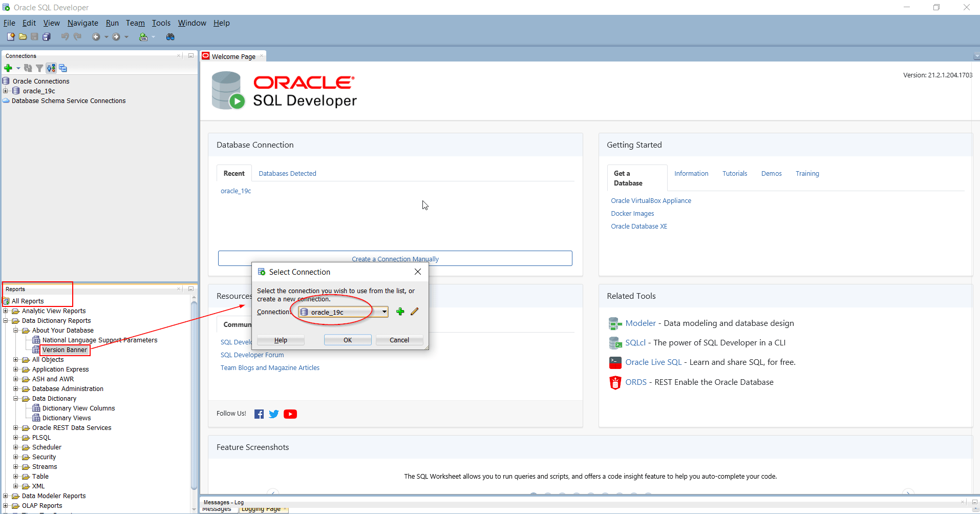Toggle the Reports panel minimize control
The height and width of the screenshot is (514, 980).
pyautogui.click(x=190, y=289)
